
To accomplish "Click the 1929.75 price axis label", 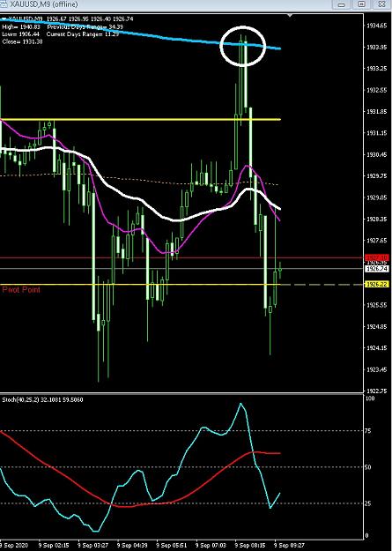I will pos(377,176).
